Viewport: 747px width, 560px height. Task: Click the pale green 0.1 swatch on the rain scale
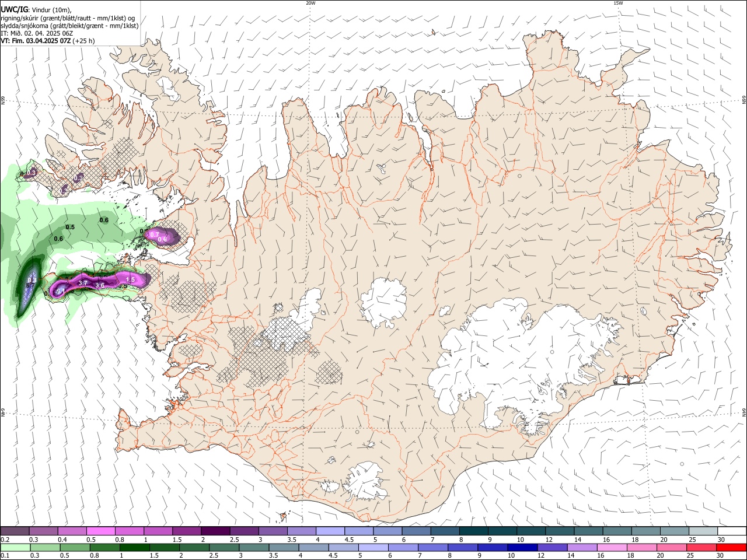point(15,547)
